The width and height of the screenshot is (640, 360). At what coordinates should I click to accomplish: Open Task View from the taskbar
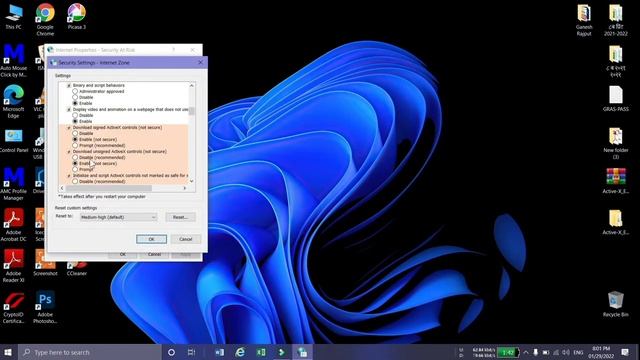(191, 352)
